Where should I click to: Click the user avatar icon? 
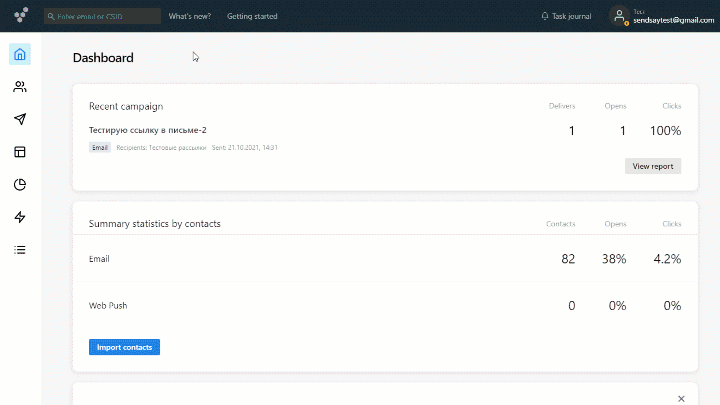[620, 16]
